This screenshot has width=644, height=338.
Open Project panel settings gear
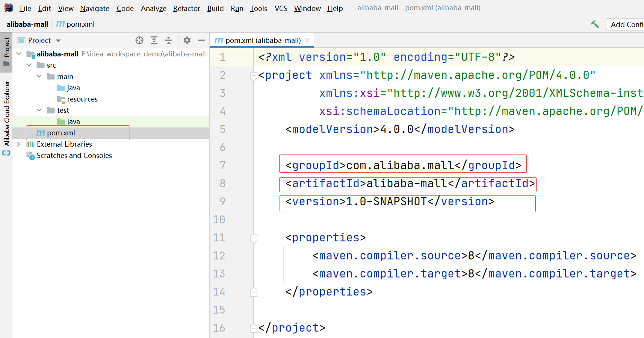(x=187, y=40)
